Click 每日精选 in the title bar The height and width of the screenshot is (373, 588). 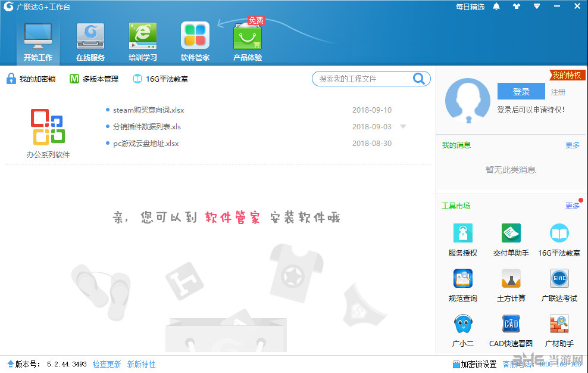click(x=470, y=7)
